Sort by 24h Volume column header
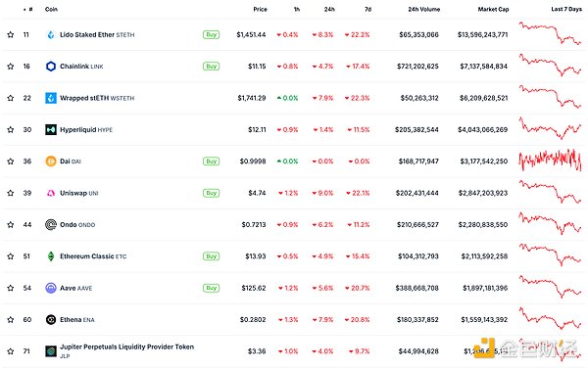 pyautogui.click(x=424, y=9)
